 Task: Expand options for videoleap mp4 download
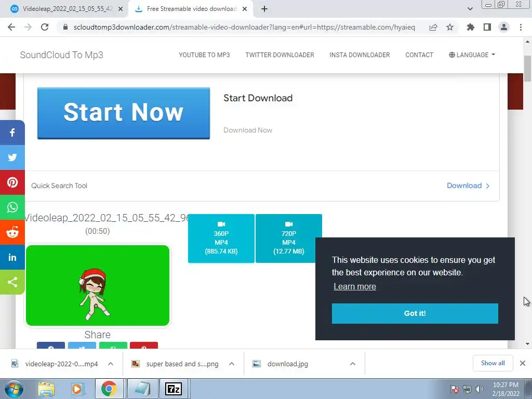tap(111, 364)
